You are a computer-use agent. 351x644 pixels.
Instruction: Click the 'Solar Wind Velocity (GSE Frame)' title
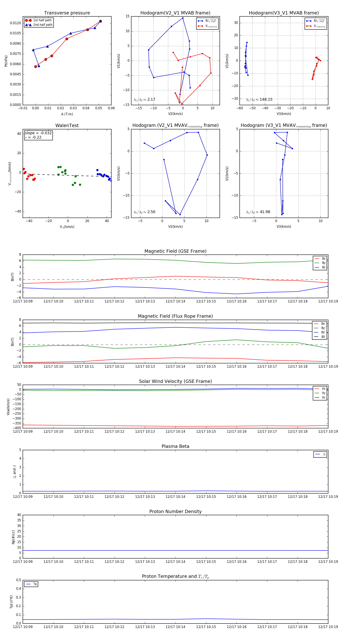click(175, 381)
